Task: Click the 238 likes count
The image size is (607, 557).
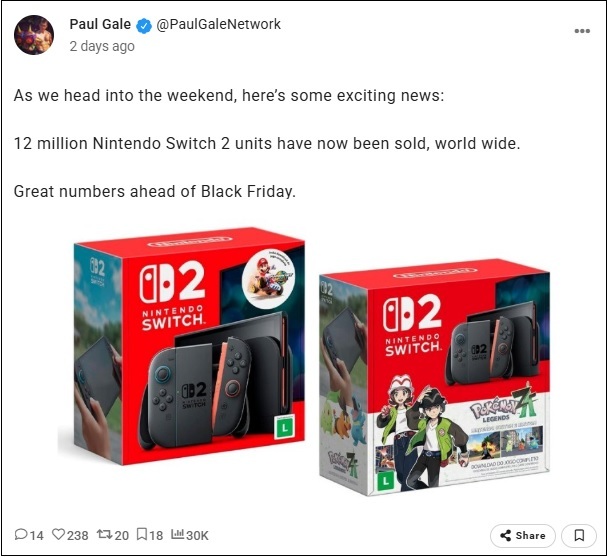Action: [77, 535]
